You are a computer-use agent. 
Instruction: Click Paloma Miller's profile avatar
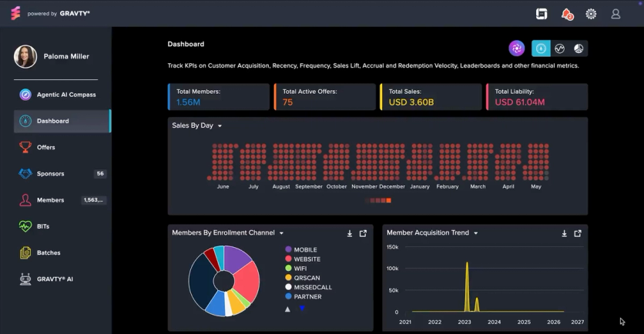pyautogui.click(x=25, y=57)
